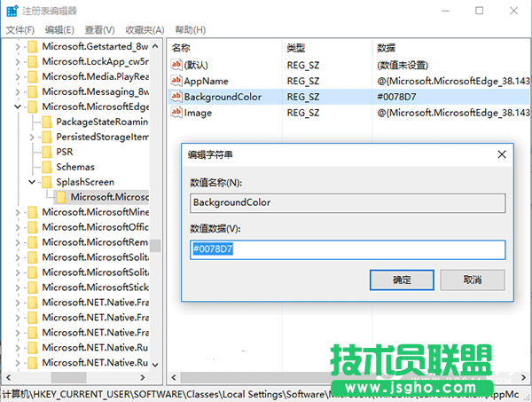Viewport: 532px width, 402px height.
Task: Expand the Microsoft.Getstarted_8w key
Action: [18, 46]
